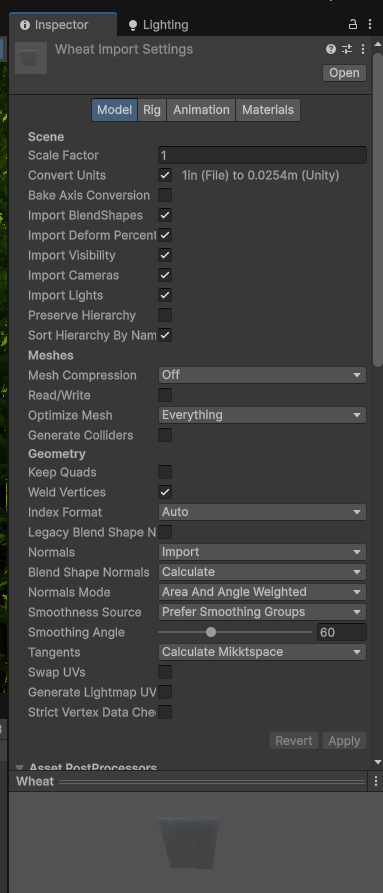Click the Smoothing Angle slider handle
Image resolution: width=383 pixels, height=893 pixels.
(211, 632)
